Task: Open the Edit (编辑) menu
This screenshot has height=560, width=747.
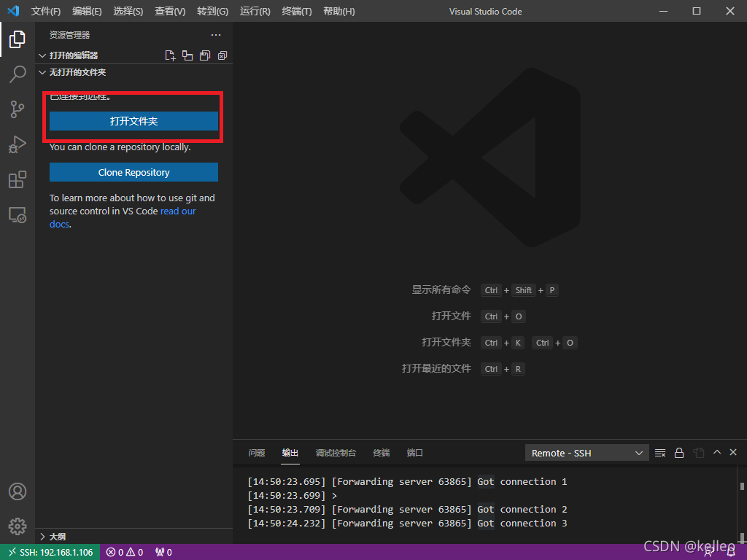Action: click(x=88, y=12)
